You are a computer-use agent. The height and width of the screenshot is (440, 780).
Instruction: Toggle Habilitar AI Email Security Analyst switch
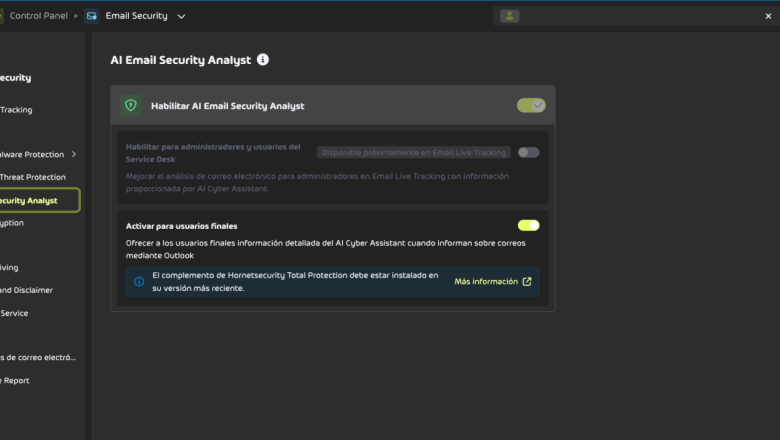531,105
